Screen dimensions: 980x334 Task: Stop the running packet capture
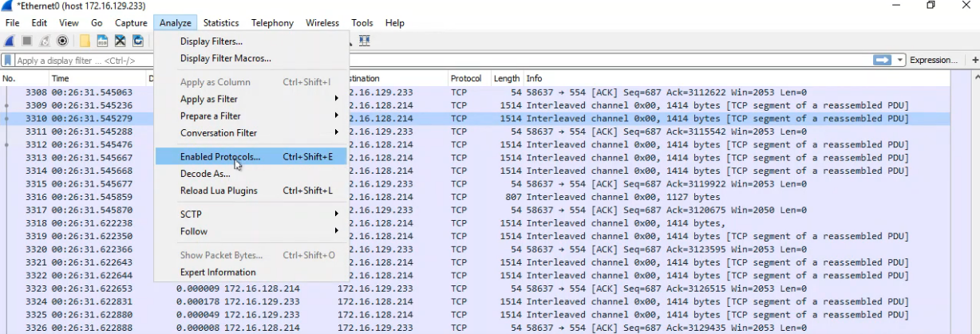click(27, 41)
